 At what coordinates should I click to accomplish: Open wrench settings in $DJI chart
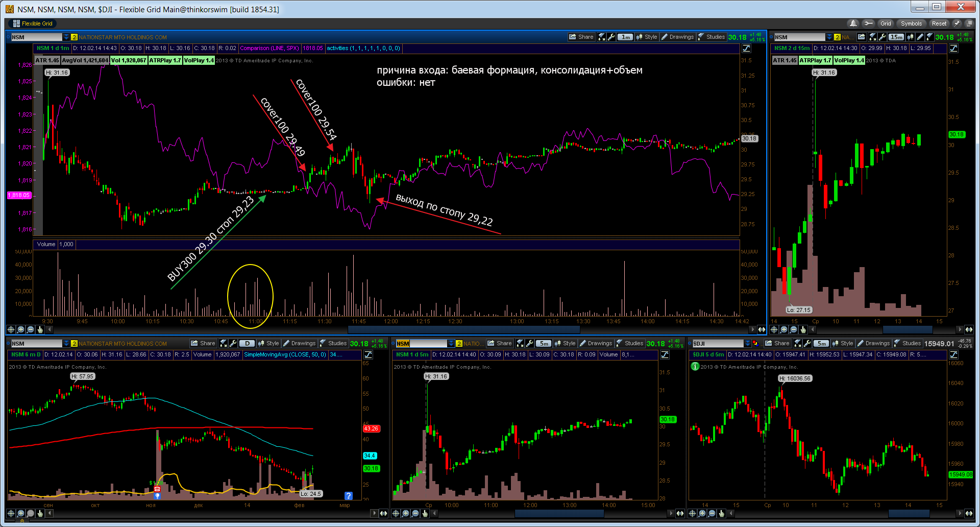(x=807, y=343)
